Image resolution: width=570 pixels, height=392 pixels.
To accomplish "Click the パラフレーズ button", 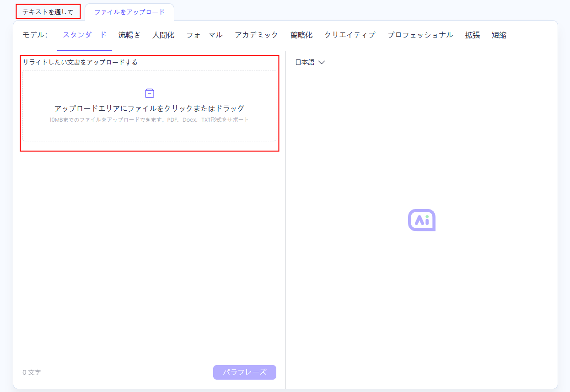I will coord(245,372).
